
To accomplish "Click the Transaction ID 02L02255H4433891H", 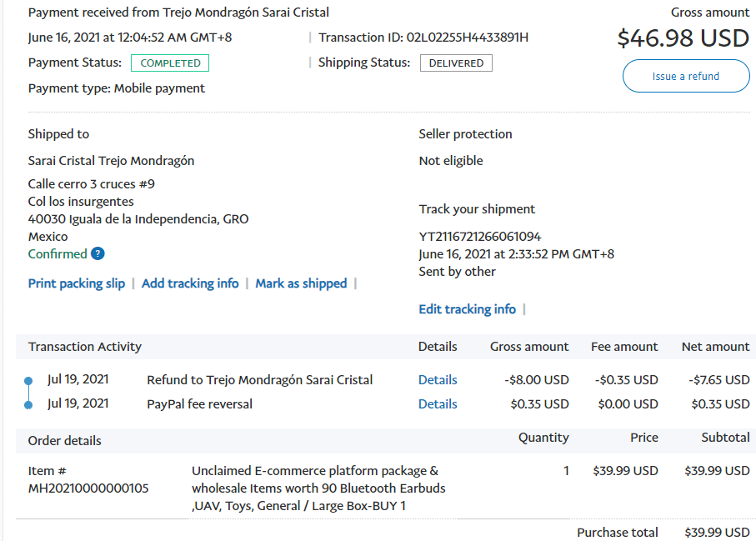I will (x=467, y=38).
